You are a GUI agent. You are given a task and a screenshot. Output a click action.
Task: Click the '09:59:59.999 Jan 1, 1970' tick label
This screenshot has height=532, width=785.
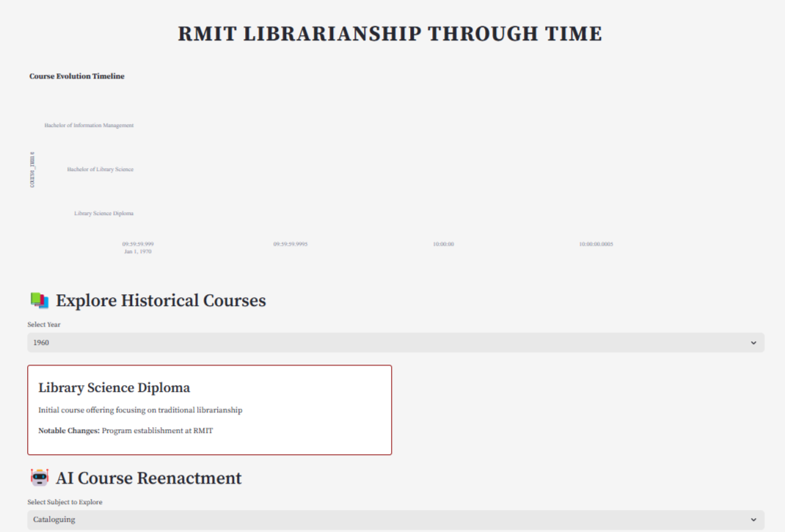pos(138,247)
